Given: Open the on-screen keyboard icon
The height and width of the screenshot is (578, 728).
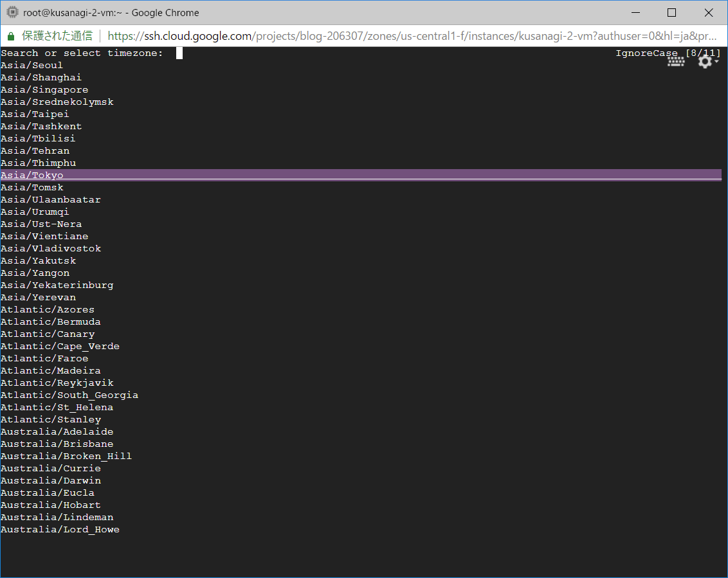Looking at the screenshot, I should tap(675, 62).
